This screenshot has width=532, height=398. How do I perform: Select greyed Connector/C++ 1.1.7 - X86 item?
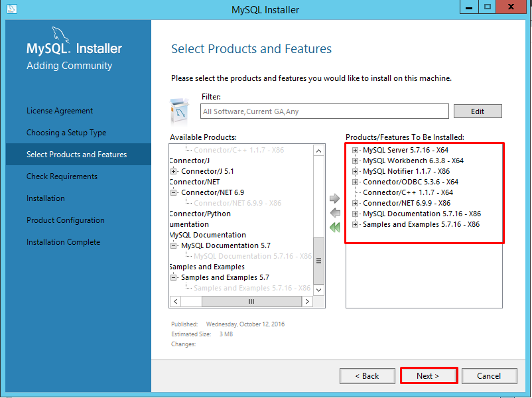239,150
